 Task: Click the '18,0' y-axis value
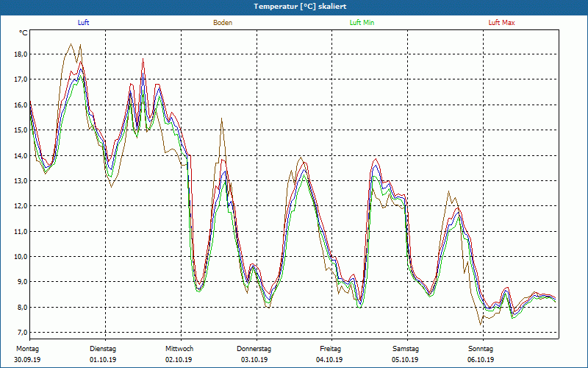click(x=21, y=54)
